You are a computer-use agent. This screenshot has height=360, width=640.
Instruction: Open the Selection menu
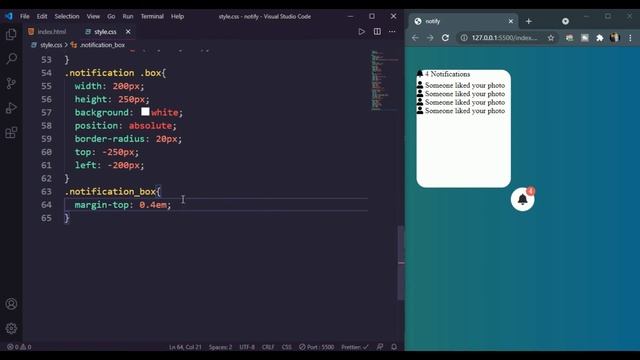point(67,16)
